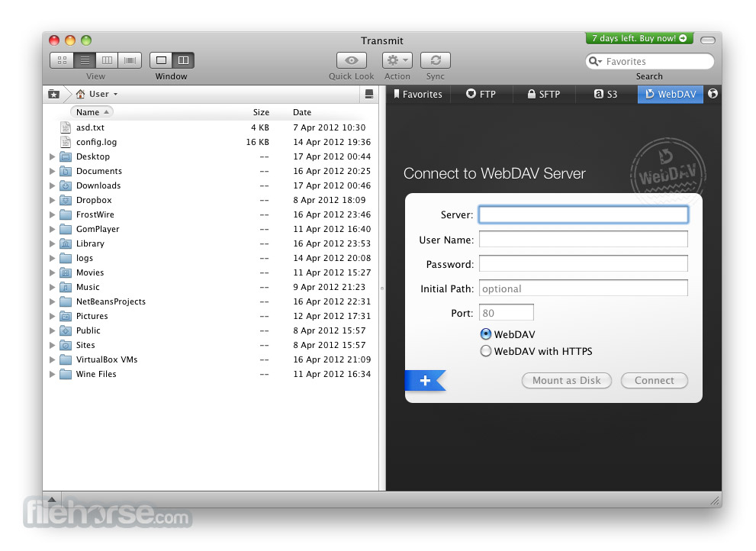Viewport: 756px width, 551px height.
Task: Expand the logs folder
Action: point(52,258)
